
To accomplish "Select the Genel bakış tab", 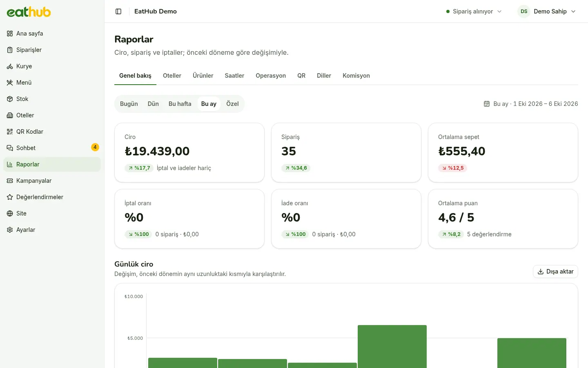I will [135, 76].
